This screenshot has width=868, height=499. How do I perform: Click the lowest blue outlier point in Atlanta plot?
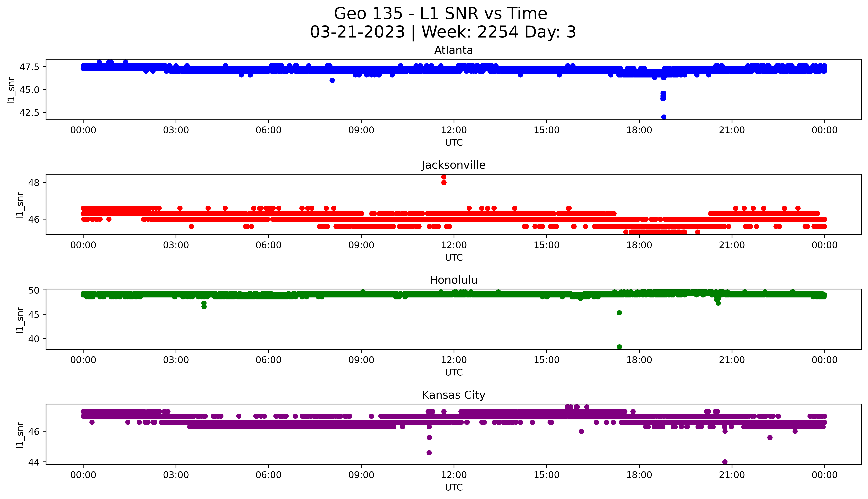point(664,117)
